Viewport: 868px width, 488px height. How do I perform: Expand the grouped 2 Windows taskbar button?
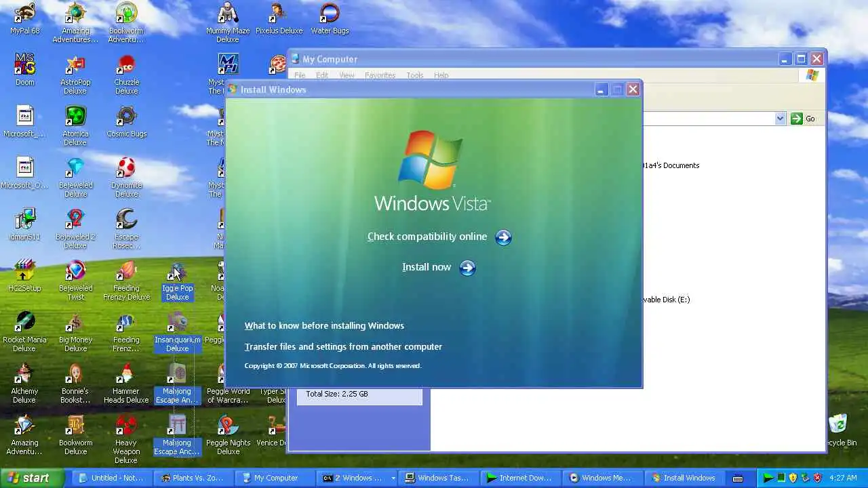(357, 478)
